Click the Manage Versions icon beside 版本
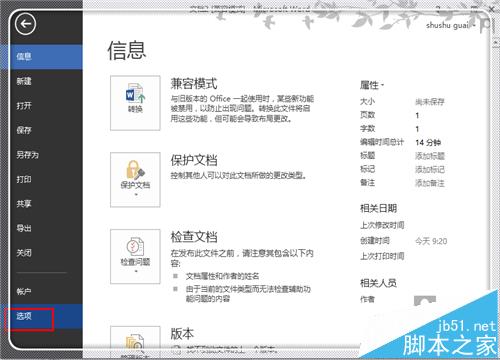Screen dimensions: 500x360 pos(135,343)
